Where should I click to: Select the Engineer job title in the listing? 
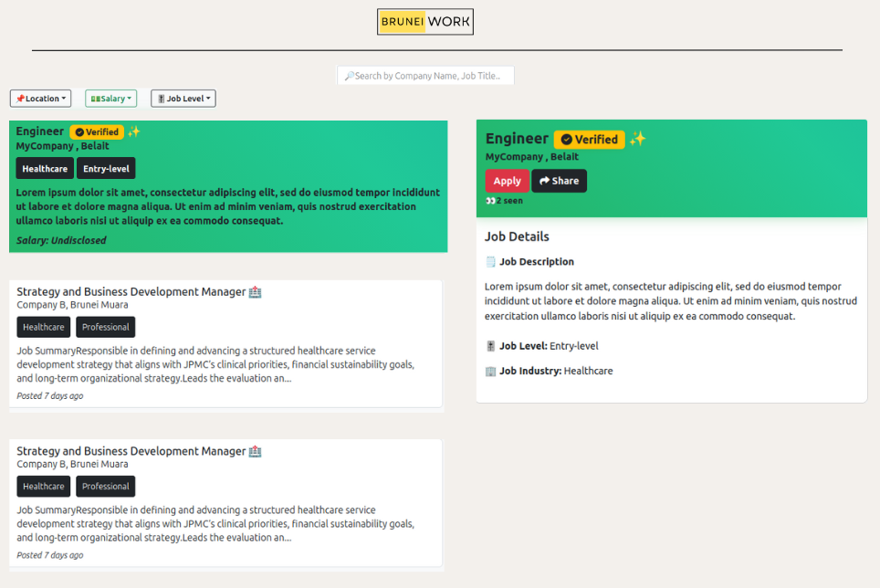(40, 131)
